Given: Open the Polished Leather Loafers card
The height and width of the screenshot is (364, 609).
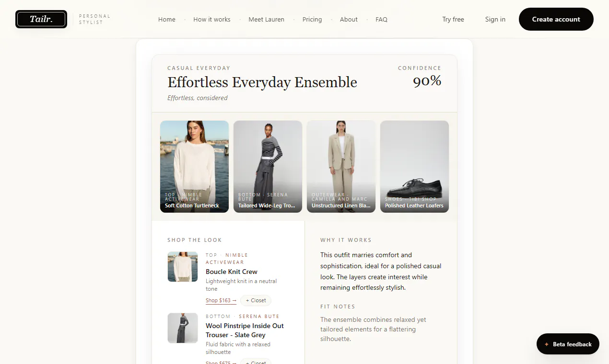Looking at the screenshot, I should (414, 167).
